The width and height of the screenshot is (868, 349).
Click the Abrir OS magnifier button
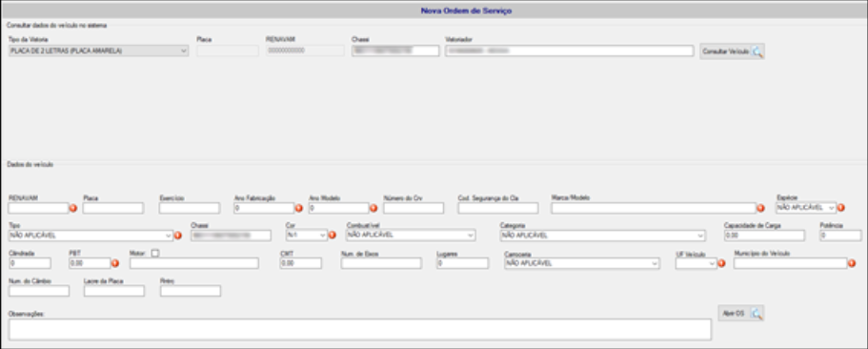(x=740, y=314)
